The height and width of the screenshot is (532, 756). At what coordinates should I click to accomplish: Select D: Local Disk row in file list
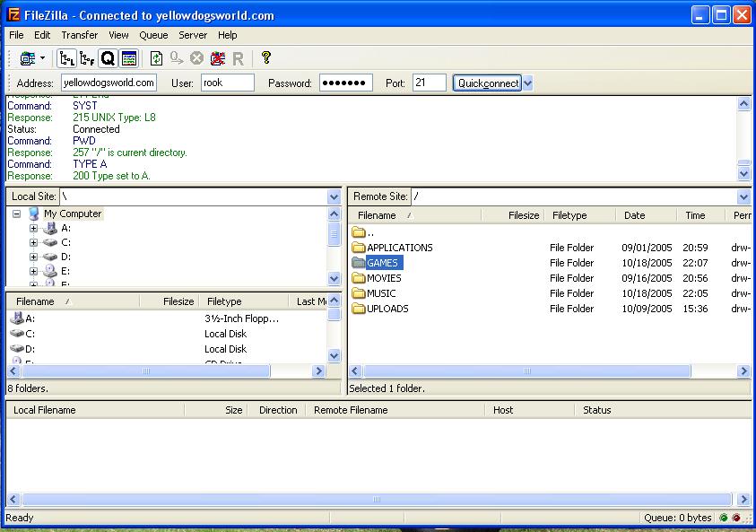tap(166, 349)
